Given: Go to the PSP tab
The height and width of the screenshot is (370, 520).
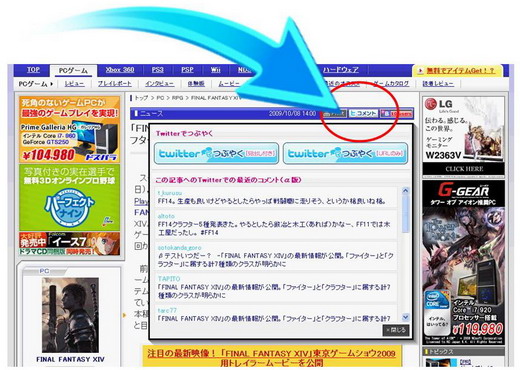Looking at the screenshot, I should [x=187, y=70].
